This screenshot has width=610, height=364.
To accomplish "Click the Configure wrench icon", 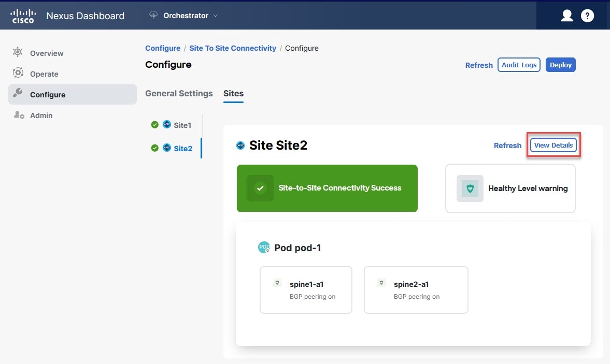I will 18,93.
